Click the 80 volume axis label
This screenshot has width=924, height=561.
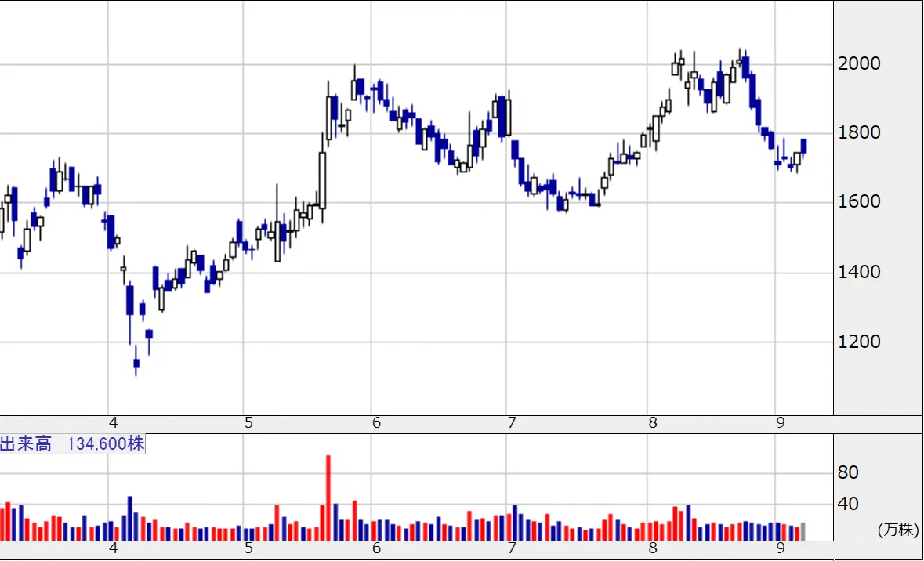[847, 472]
